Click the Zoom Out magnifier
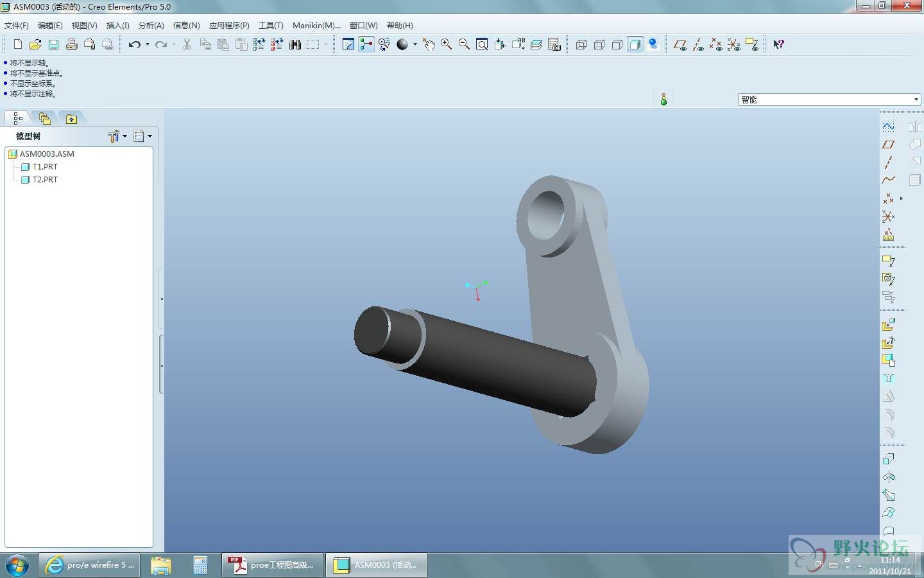 point(465,44)
